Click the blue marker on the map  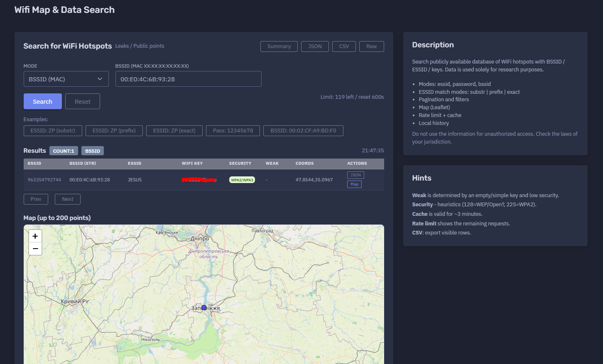tap(204, 308)
